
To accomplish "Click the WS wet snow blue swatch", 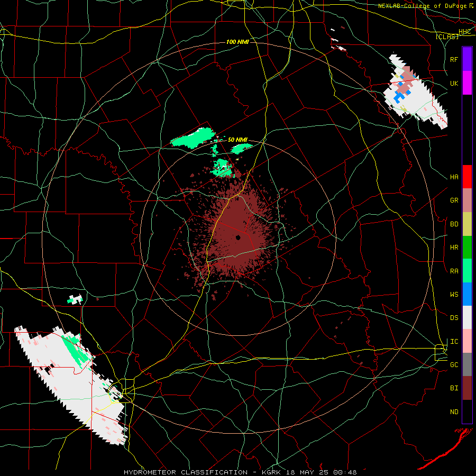I will point(467,294).
